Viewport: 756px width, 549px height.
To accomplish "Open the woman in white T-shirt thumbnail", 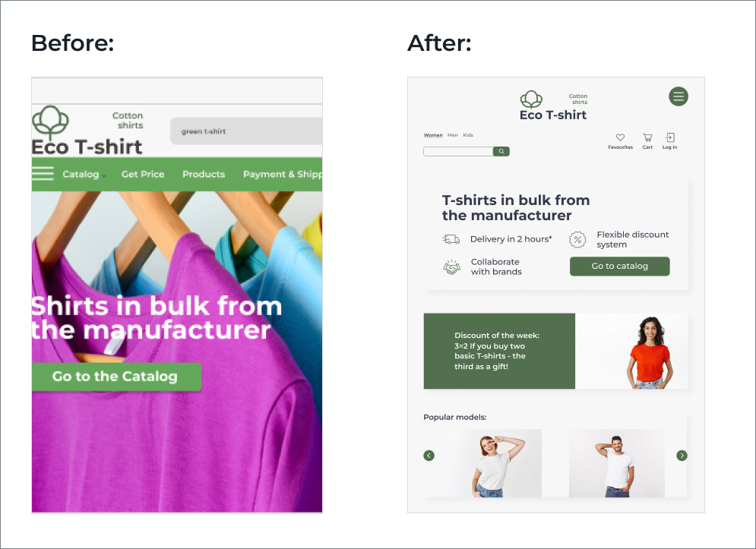I will coord(494,463).
